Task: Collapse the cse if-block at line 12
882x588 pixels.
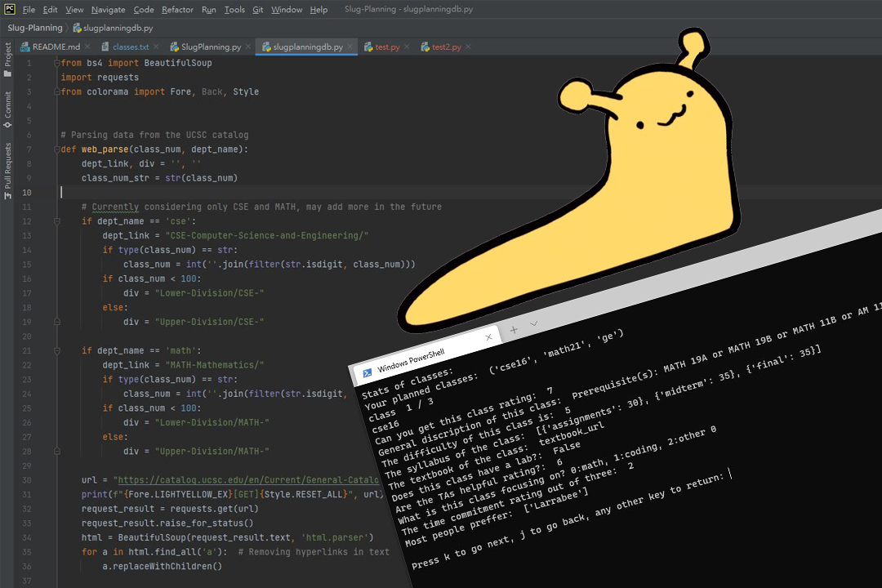Action: 57,221
